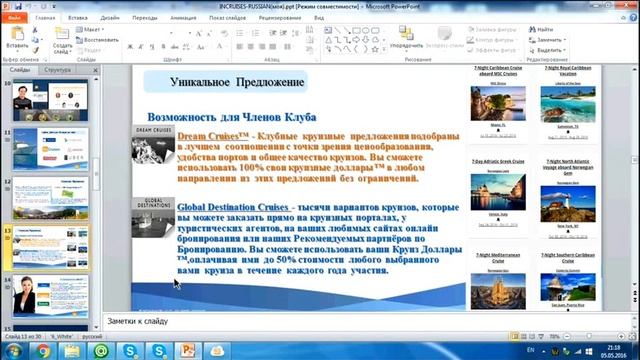This screenshot has height=360, width=640.
Task: Align text right
Action: (x=262, y=47)
